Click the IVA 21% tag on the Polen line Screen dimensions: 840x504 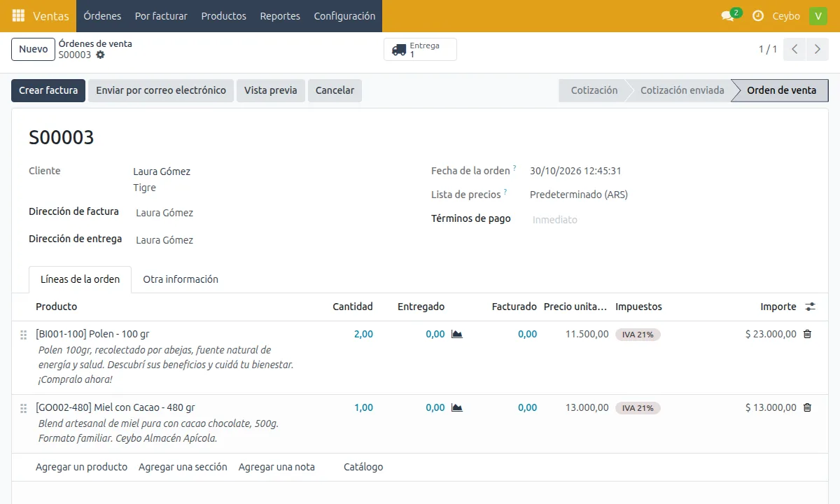638,335
